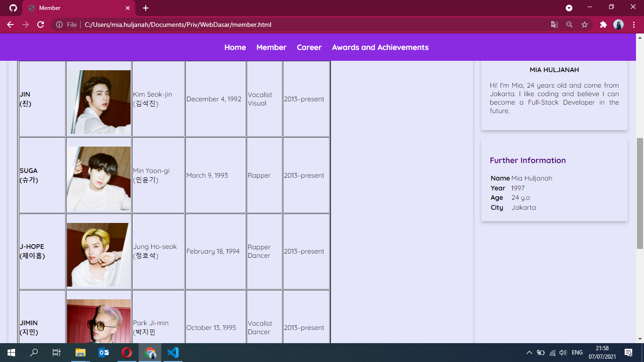Viewport: 644px width, 362px height.
Task: Click the page vertical scrollbar thumb
Action: coord(640,193)
